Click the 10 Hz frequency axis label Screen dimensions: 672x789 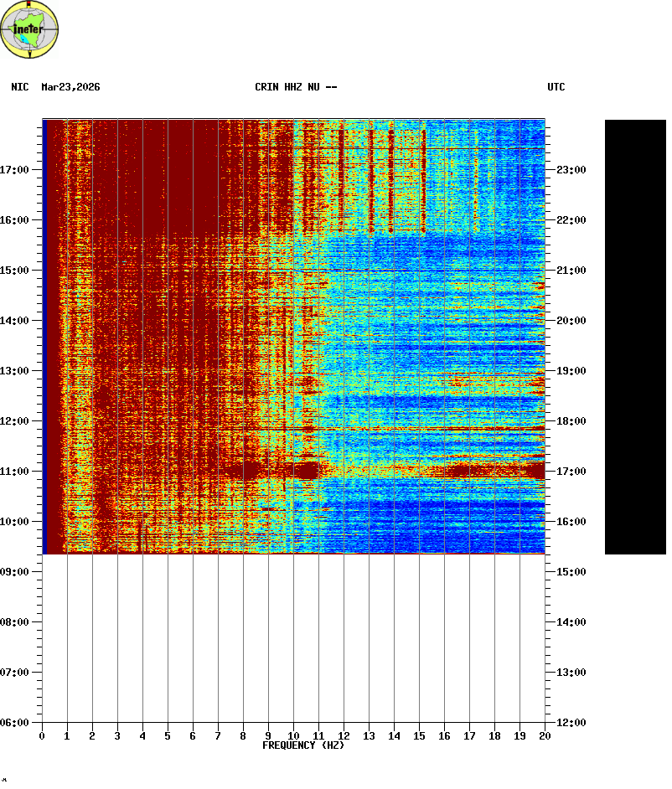click(x=293, y=736)
